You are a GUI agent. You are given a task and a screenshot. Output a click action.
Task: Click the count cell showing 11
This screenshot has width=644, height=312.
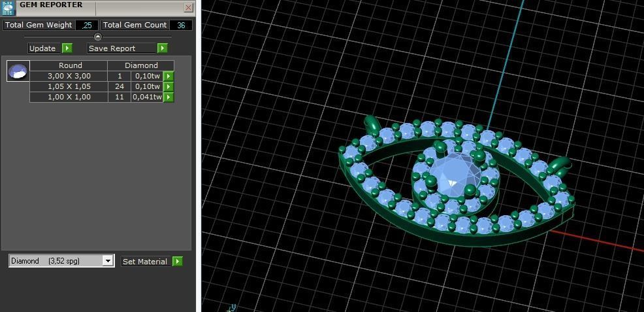[x=120, y=97]
